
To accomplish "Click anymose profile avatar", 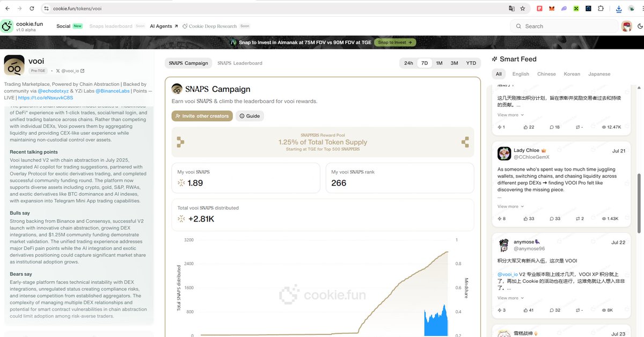I will click(x=504, y=245).
